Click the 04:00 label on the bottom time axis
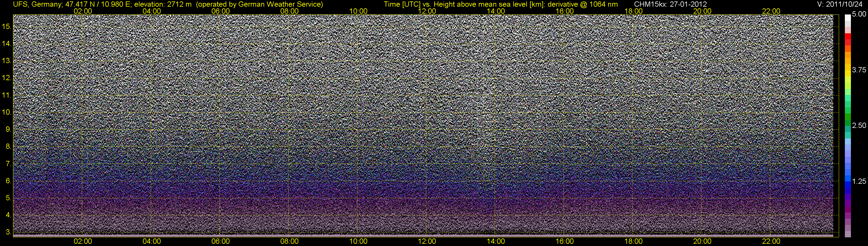This screenshot has height=246, width=868. pos(152,241)
